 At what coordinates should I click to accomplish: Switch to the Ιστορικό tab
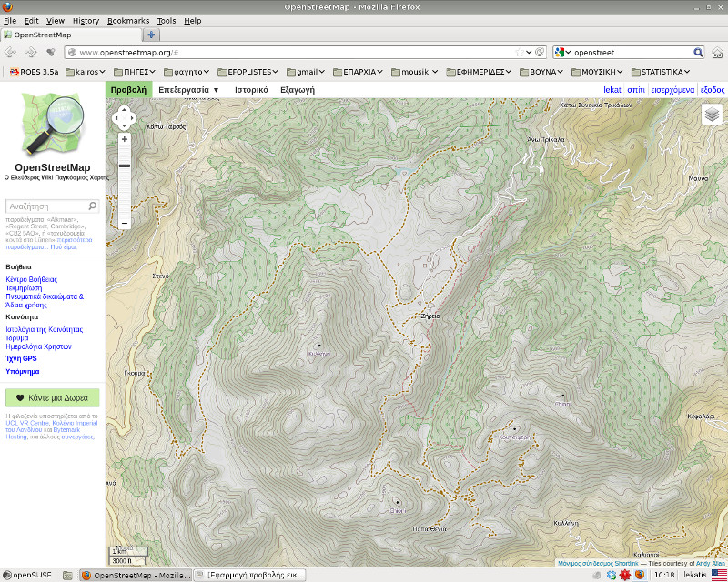(250, 90)
